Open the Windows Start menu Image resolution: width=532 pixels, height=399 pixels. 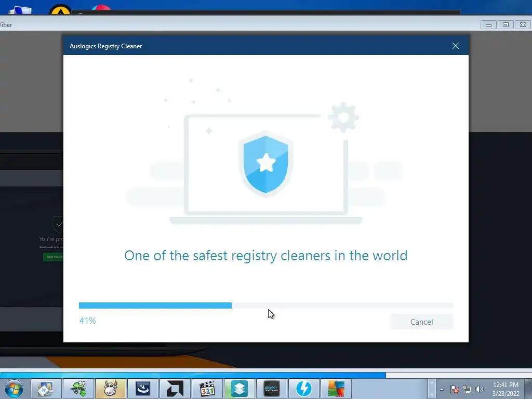click(14, 389)
